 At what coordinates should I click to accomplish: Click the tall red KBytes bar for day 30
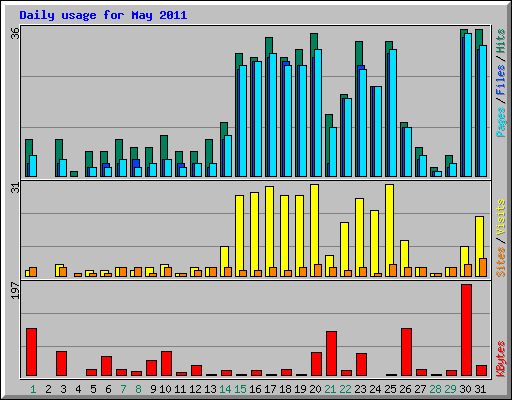click(x=466, y=330)
